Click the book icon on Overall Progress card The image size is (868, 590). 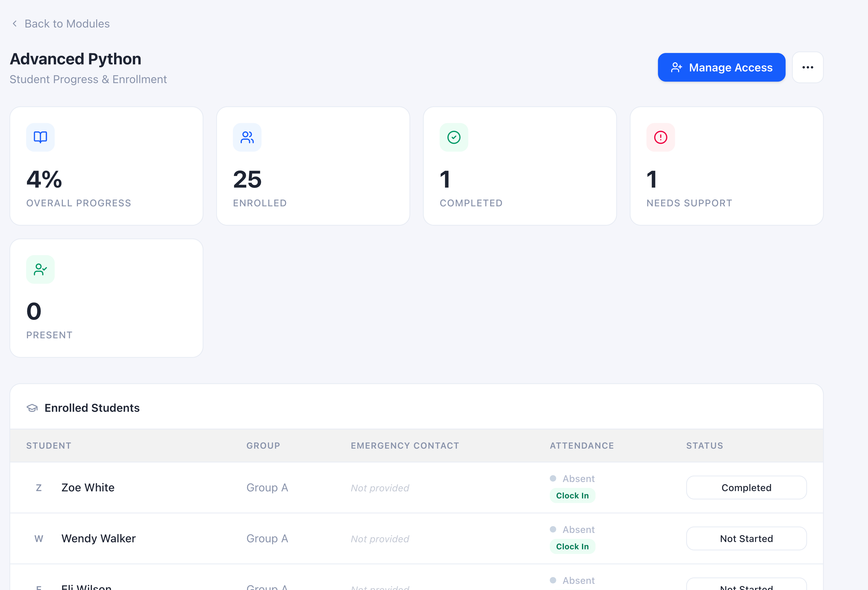40,137
